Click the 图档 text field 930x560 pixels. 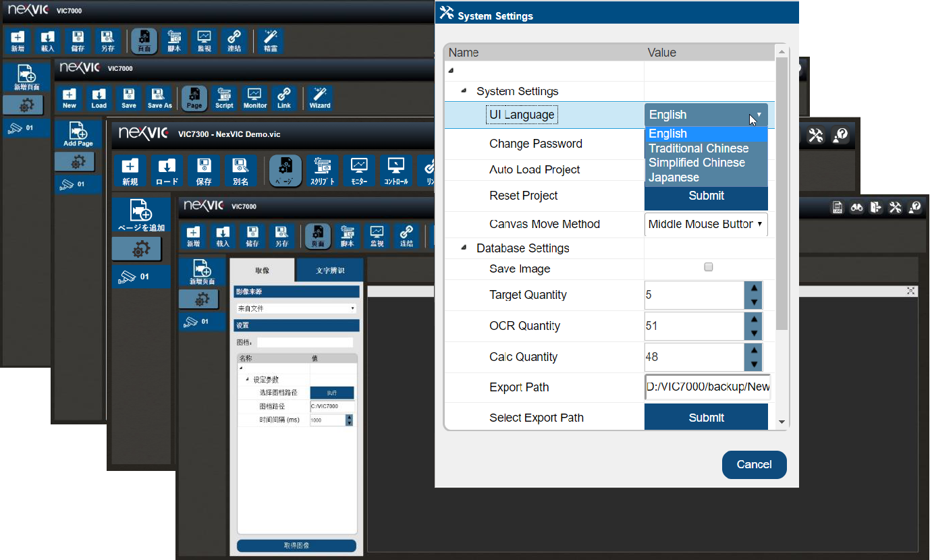304,342
